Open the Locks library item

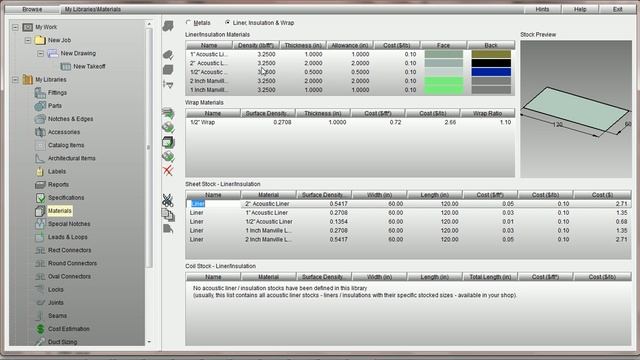56,289
